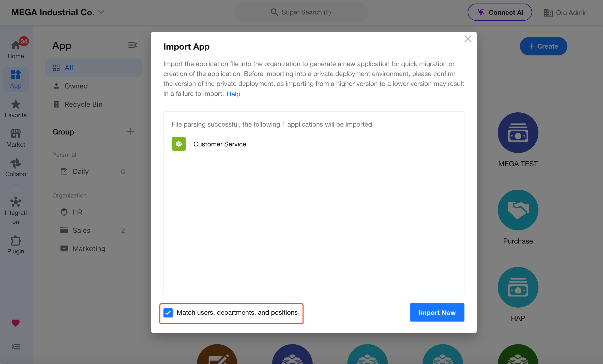Open the Market storefront icon
This screenshot has height=364, width=603.
click(x=16, y=134)
